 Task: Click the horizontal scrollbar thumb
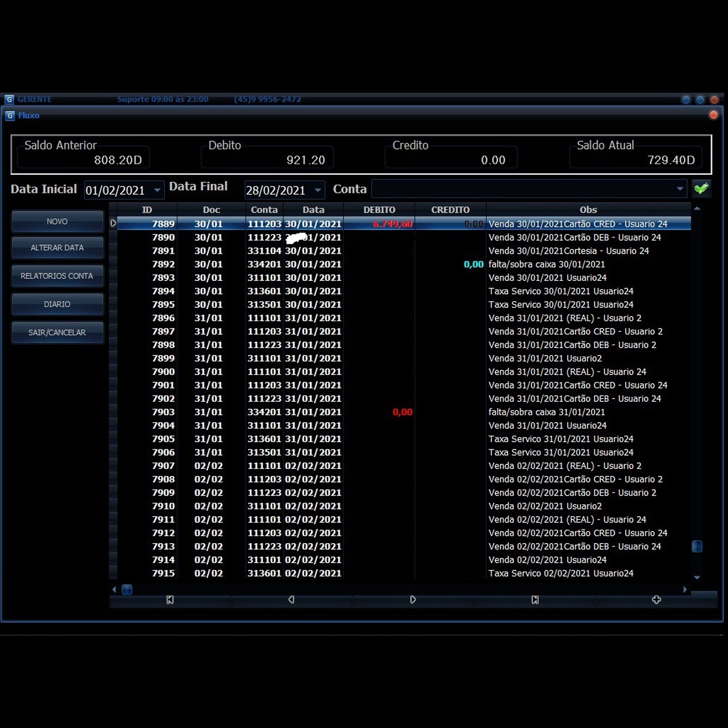(x=127, y=589)
